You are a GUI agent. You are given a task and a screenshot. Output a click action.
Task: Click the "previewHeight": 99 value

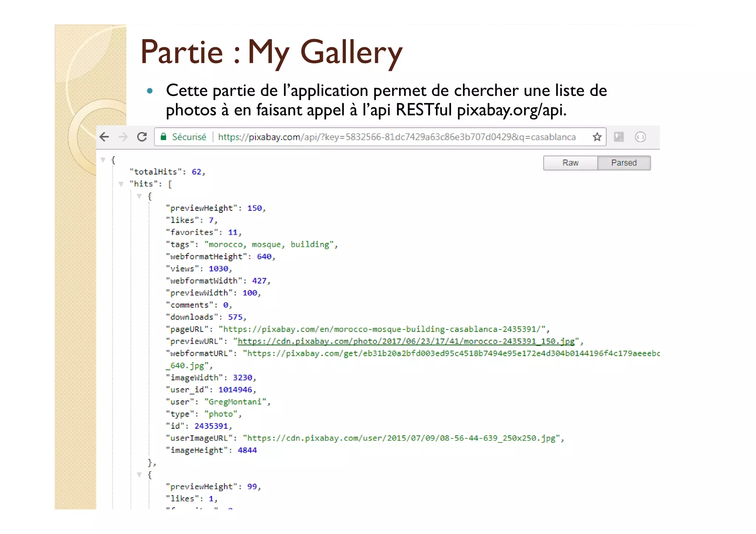252,486
